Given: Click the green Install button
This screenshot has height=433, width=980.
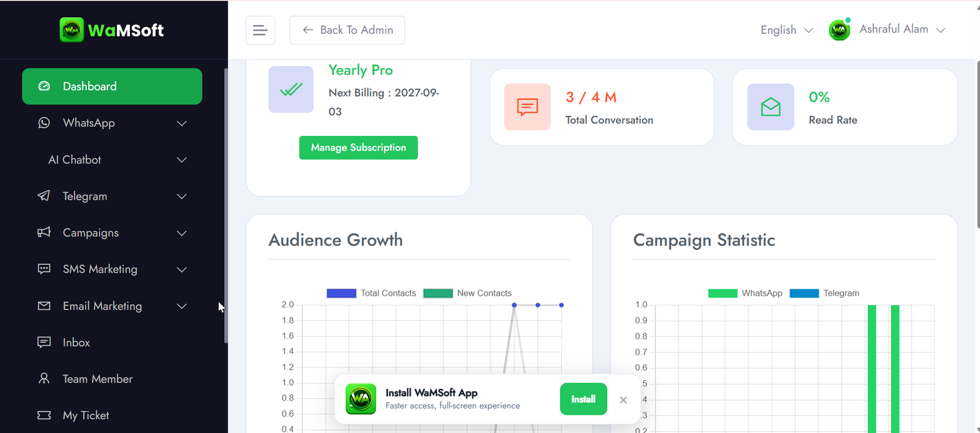Looking at the screenshot, I should click(583, 399).
